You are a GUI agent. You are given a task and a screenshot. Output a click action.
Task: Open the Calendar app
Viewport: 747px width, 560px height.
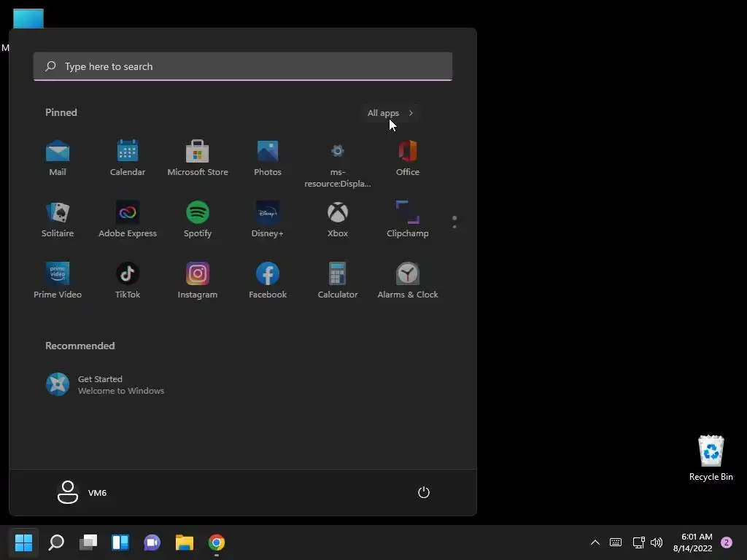[x=127, y=158]
